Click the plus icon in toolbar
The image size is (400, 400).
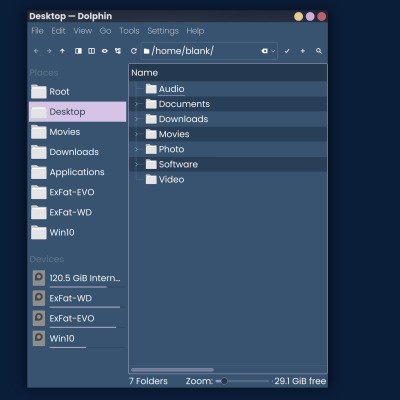click(303, 51)
